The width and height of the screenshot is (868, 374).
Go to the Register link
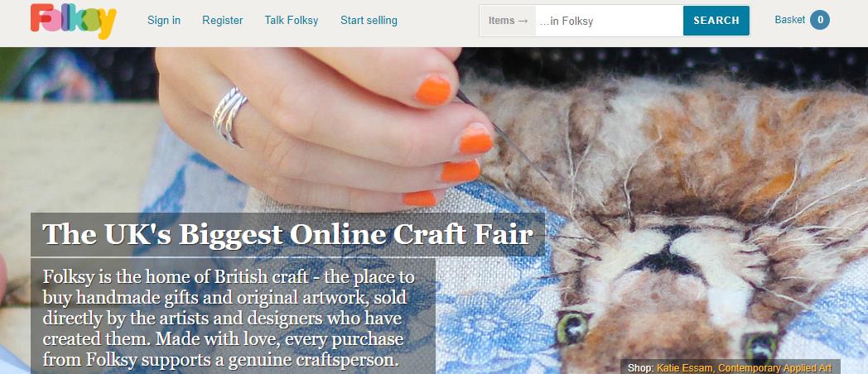pyautogui.click(x=223, y=21)
